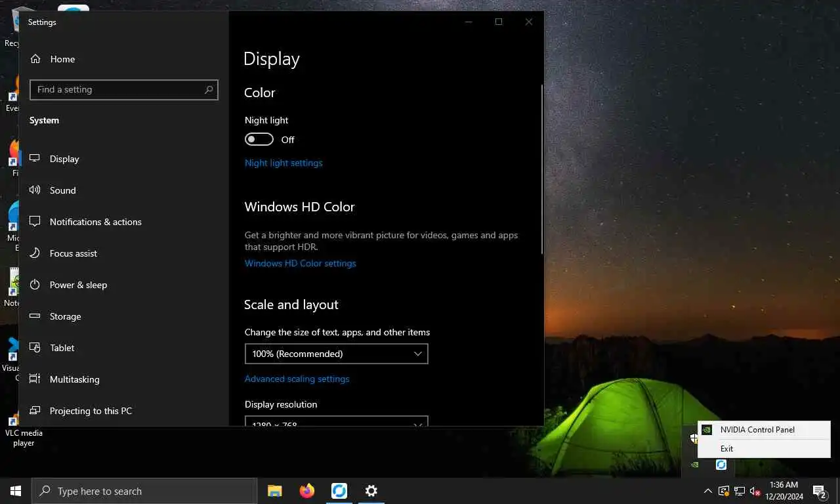Minimize the Settings window
The image size is (840, 504).
coord(469,22)
